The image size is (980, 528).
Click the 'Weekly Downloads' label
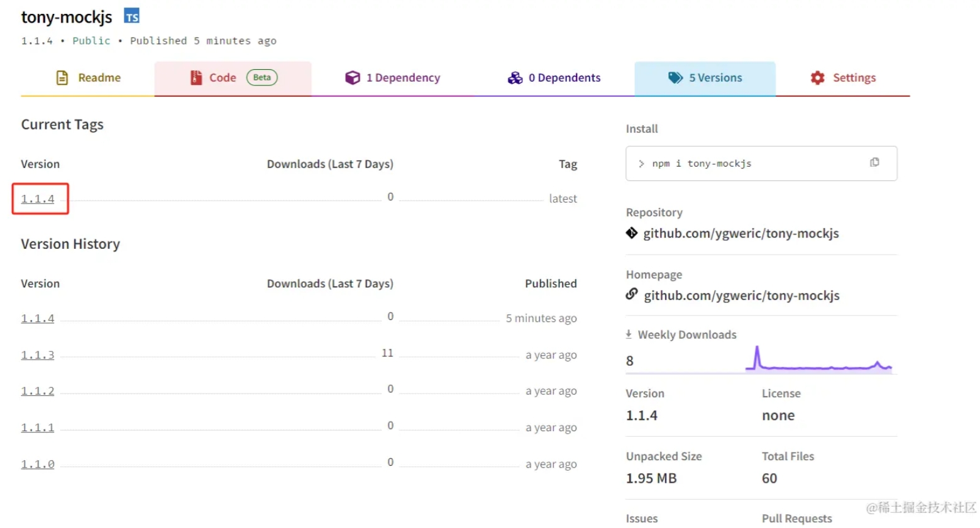(x=687, y=335)
